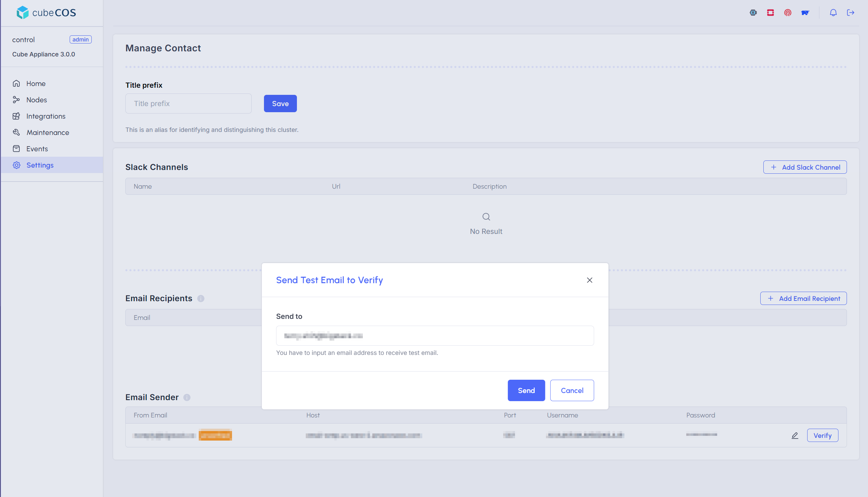The width and height of the screenshot is (868, 497).
Task: Open Events in the sidebar
Action: pos(52,149)
